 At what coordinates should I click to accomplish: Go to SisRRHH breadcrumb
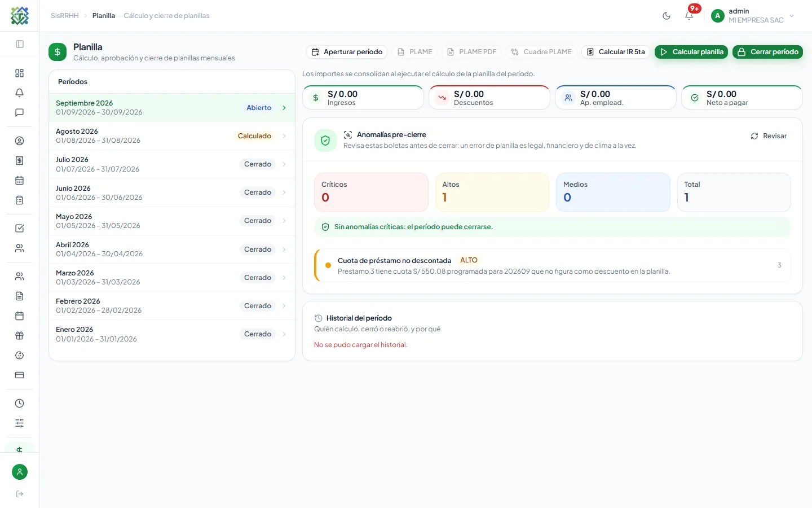point(65,16)
